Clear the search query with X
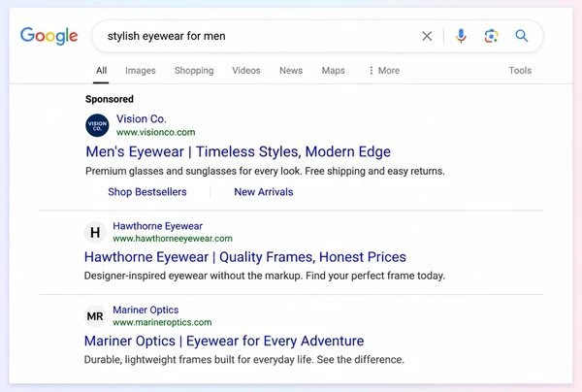Viewport: 582px width, 392px height. [427, 36]
